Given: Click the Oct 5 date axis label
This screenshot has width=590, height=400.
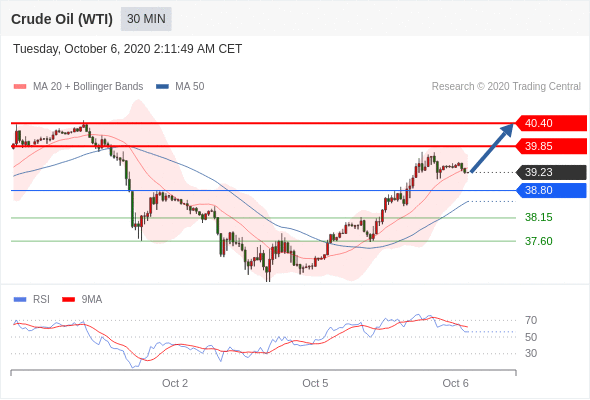Looking at the screenshot, I should coord(315,383).
